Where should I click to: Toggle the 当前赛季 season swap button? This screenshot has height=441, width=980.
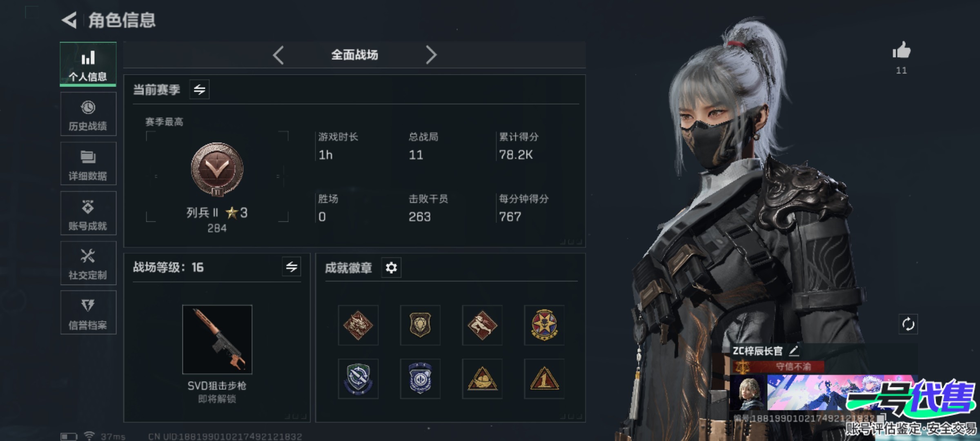[199, 89]
